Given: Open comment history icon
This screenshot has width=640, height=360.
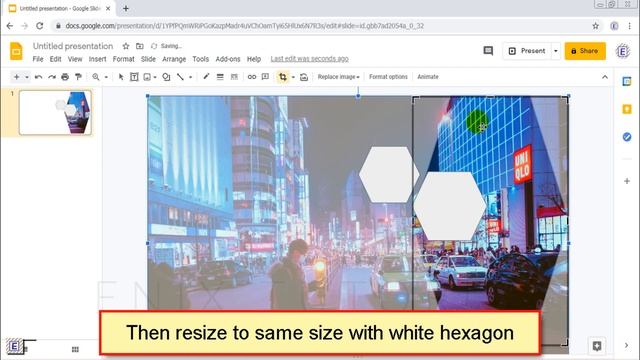Looking at the screenshot, I should click(x=488, y=51).
